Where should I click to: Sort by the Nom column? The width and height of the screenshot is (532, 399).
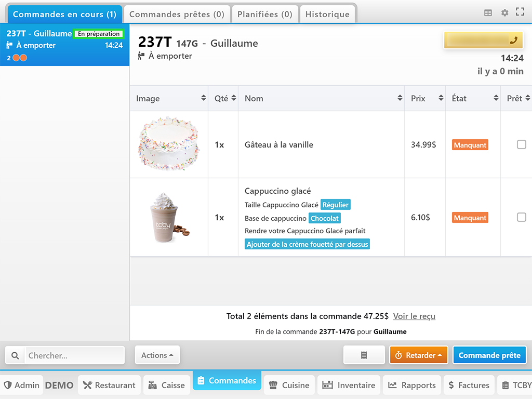pyautogui.click(x=321, y=98)
